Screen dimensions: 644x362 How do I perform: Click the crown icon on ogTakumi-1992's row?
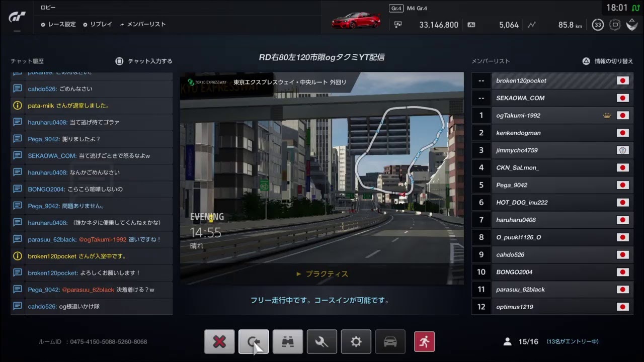pyautogui.click(x=607, y=116)
